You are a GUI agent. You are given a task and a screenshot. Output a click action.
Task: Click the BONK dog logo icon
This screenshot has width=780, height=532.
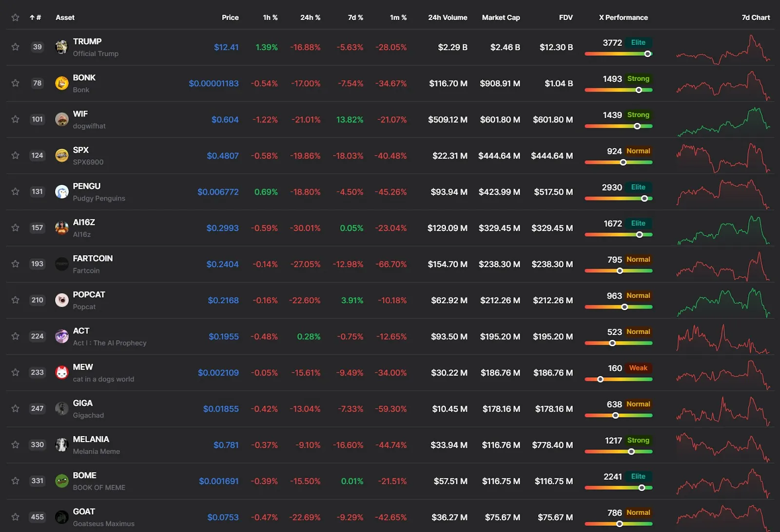61,83
